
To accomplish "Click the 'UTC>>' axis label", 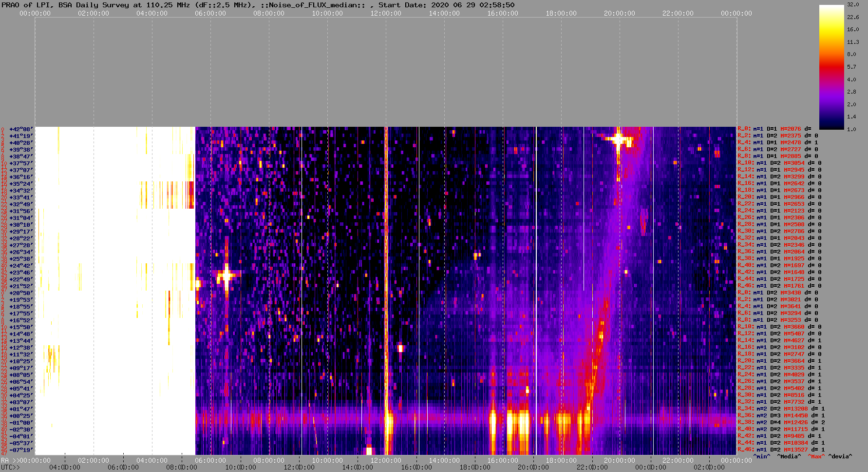I will click(x=11, y=467).
